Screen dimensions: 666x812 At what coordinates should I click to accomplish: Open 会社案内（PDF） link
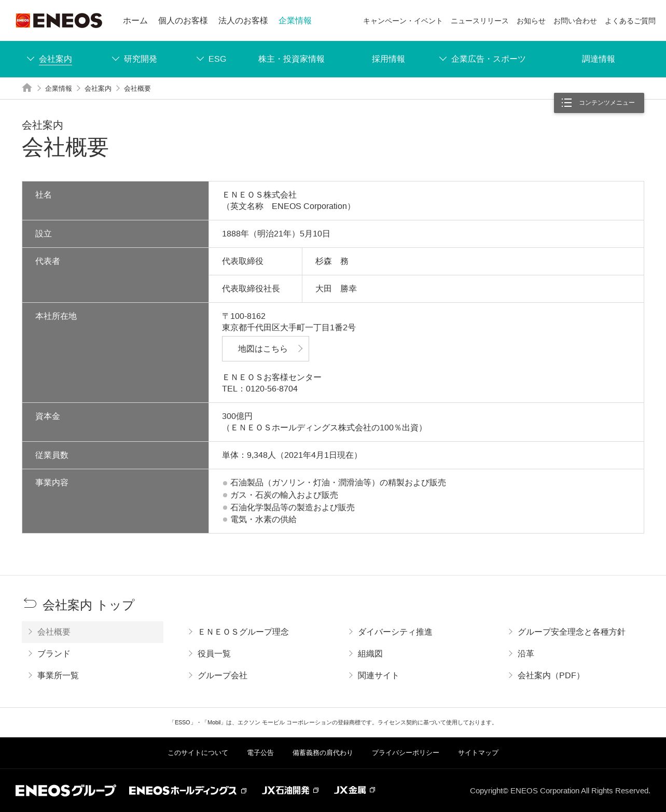pyautogui.click(x=551, y=676)
